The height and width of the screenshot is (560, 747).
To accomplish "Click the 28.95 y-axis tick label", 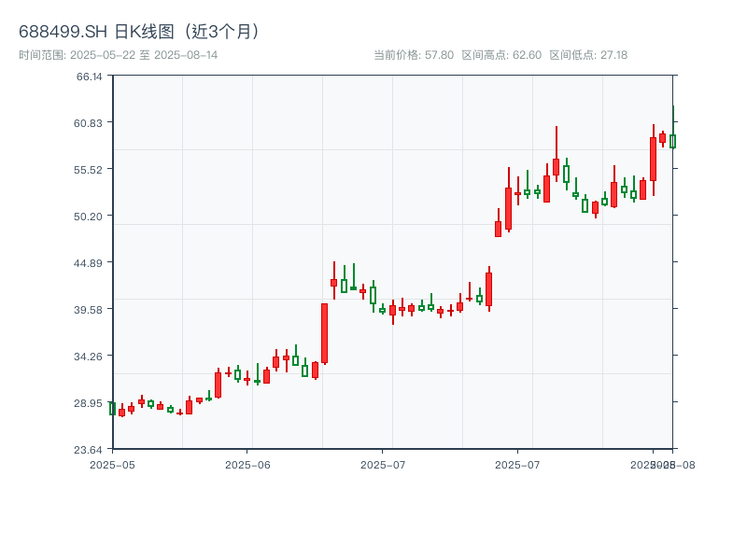I will tap(90, 402).
